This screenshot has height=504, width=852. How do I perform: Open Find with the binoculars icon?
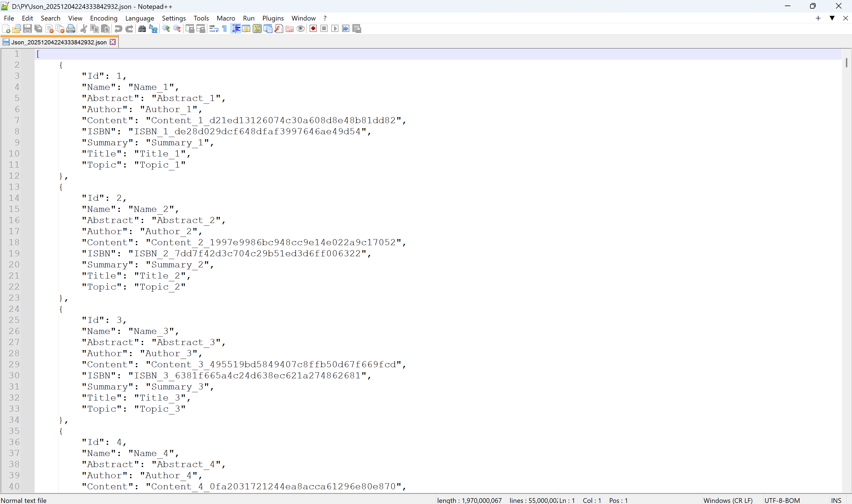(x=142, y=29)
